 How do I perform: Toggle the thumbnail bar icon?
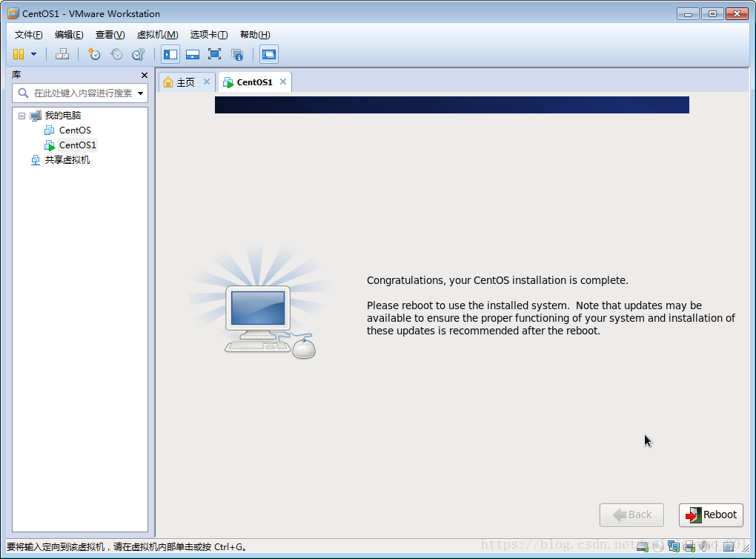tap(193, 54)
